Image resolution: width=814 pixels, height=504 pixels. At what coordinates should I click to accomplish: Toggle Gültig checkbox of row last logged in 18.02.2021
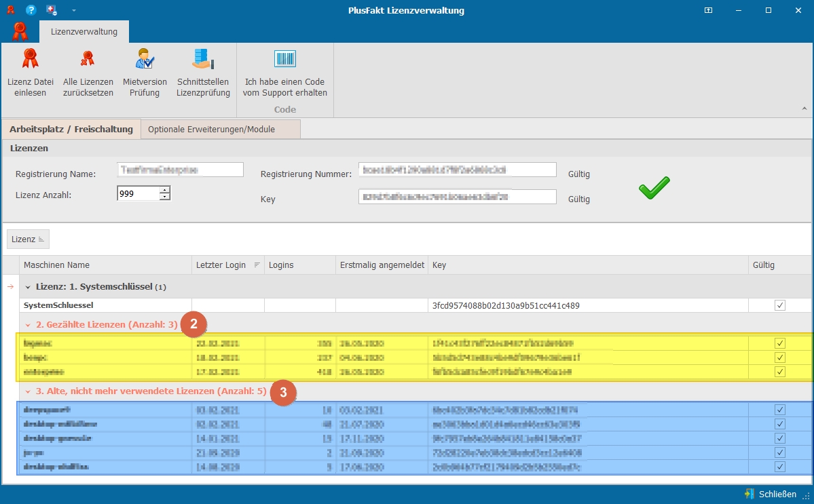(x=780, y=357)
